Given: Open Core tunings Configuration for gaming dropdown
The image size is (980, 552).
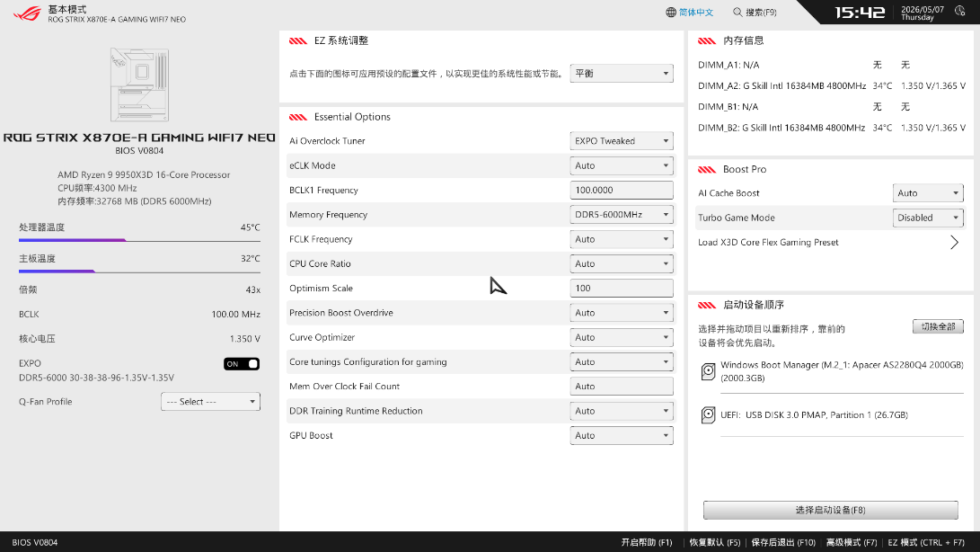Looking at the screenshot, I should [x=622, y=361].
